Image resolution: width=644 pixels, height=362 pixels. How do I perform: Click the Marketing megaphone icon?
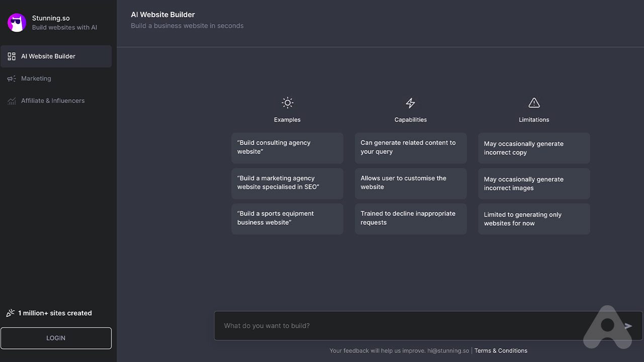(12, 78)
